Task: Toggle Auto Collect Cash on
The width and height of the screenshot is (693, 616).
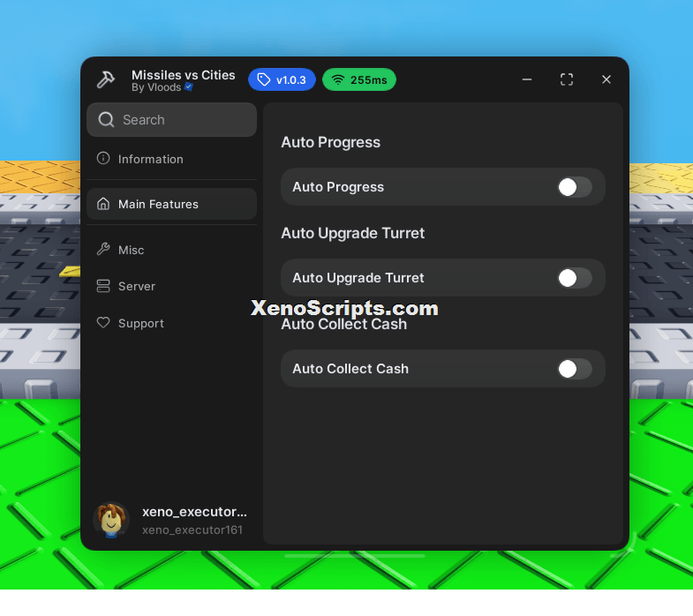Action: tap(574, 369)
